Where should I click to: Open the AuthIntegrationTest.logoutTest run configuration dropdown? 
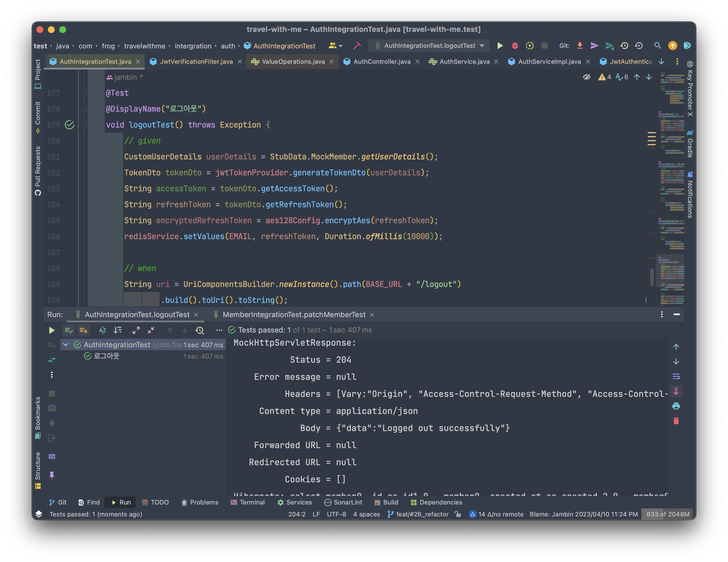430,46
